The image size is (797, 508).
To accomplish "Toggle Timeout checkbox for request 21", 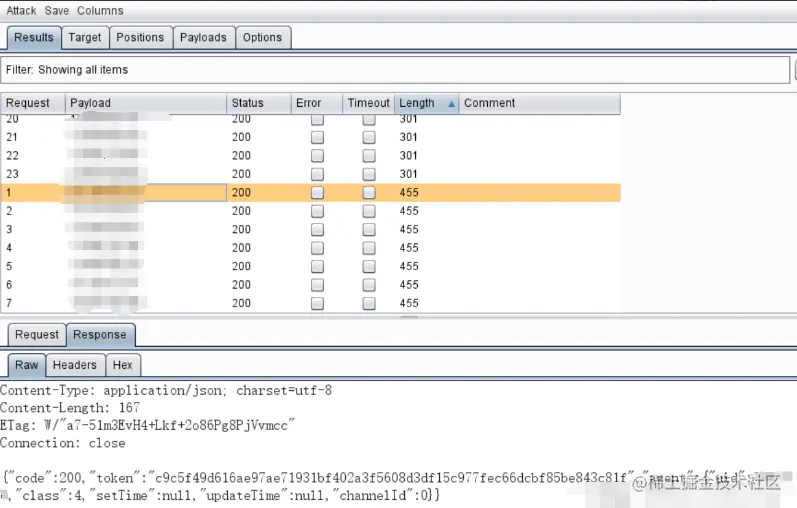I will 369,137.
